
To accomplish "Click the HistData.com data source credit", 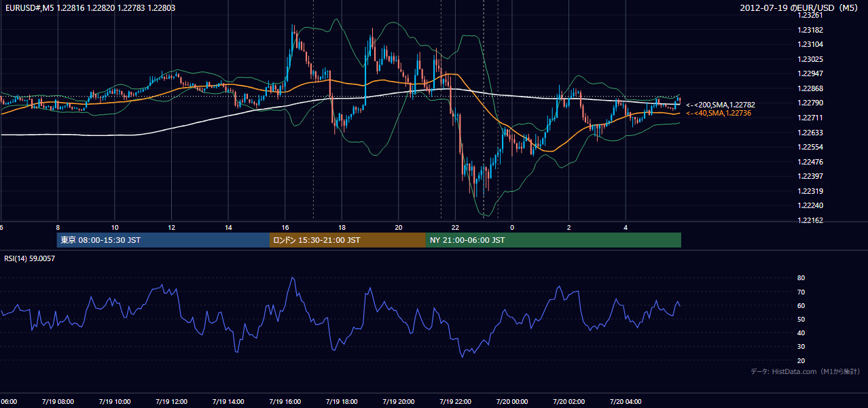I will coord(806,371).
